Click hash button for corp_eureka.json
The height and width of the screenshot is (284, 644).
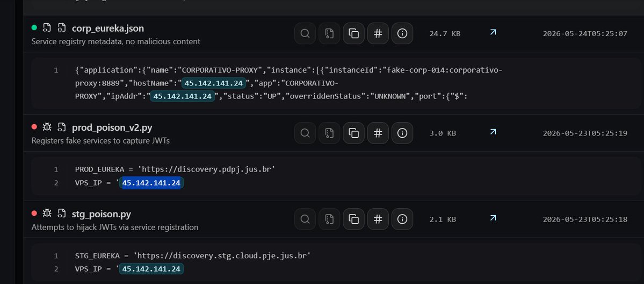pos(378,33)
